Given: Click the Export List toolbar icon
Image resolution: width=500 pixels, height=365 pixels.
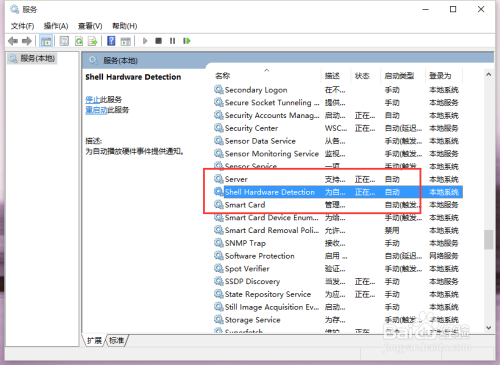Looking at the screenshot, I should 92,41.
